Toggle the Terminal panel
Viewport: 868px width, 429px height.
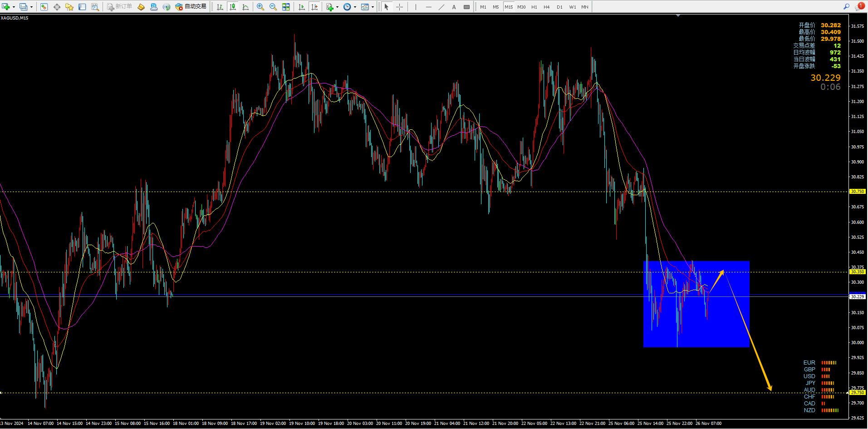[82, 7]
